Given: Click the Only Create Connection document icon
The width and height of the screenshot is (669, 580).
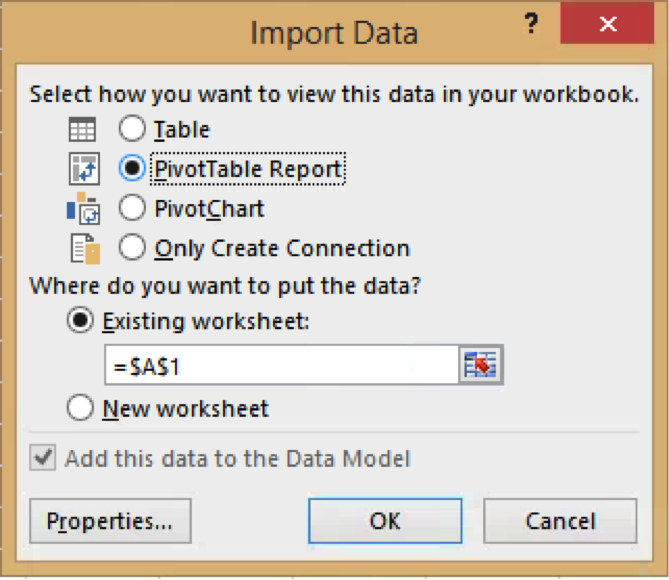Looking at the screenshot, I should (x=83, y=248).
